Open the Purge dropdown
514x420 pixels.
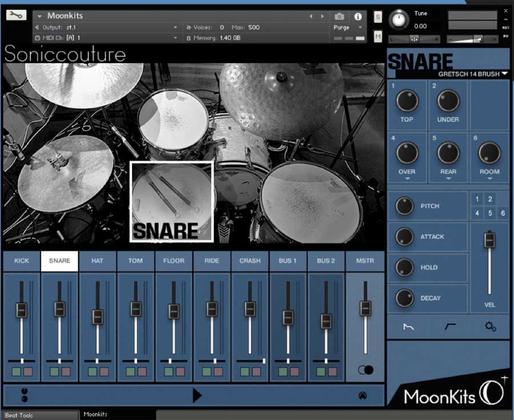coord(347,27)
